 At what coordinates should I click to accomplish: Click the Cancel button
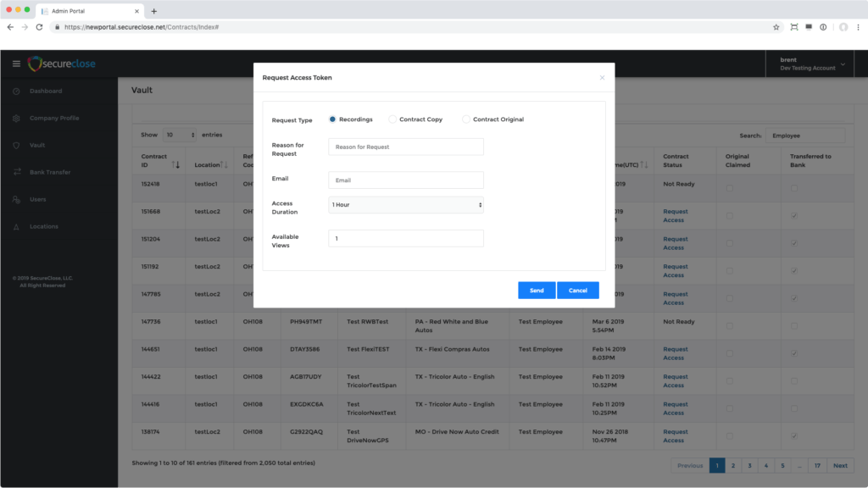[577, 290]
